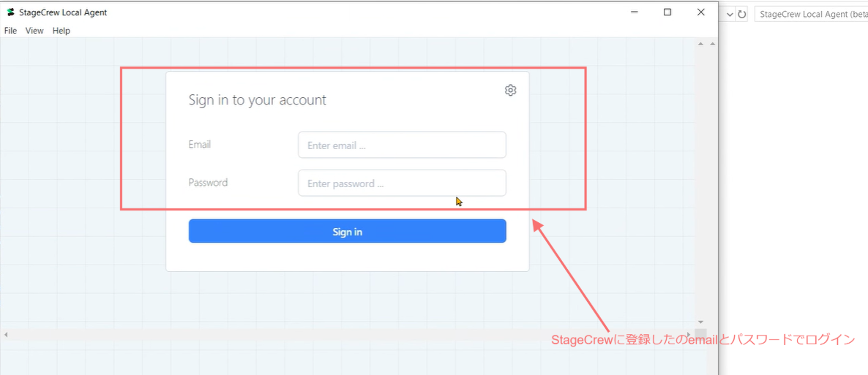Click the Password label text
Image resolution: width=868 pixels, height=375 pixels.
(208, 183)
